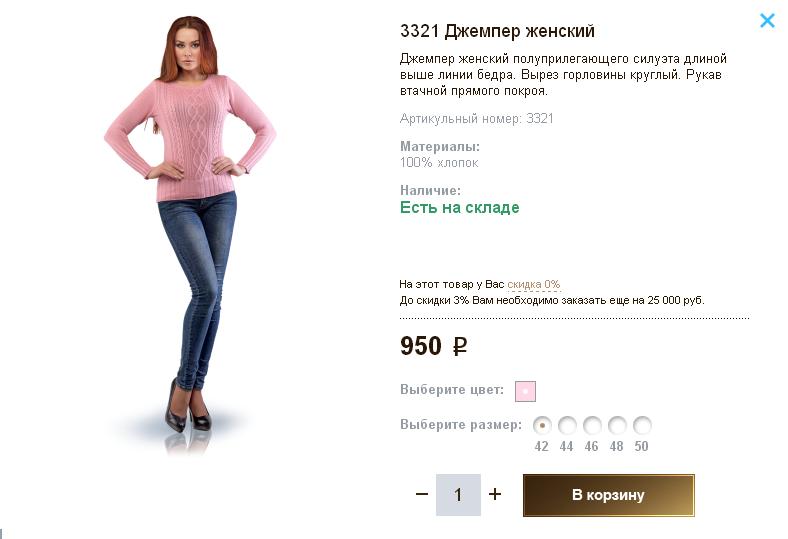The width and height of the screenshot is (788, 539).
Task: Click the pink sweater product photo
Action: click(190, 230)
